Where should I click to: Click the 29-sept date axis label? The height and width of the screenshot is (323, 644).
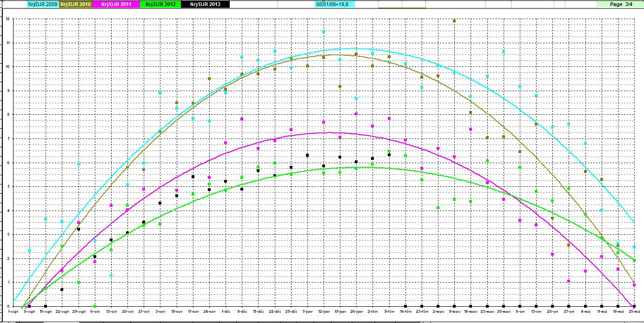79,311
